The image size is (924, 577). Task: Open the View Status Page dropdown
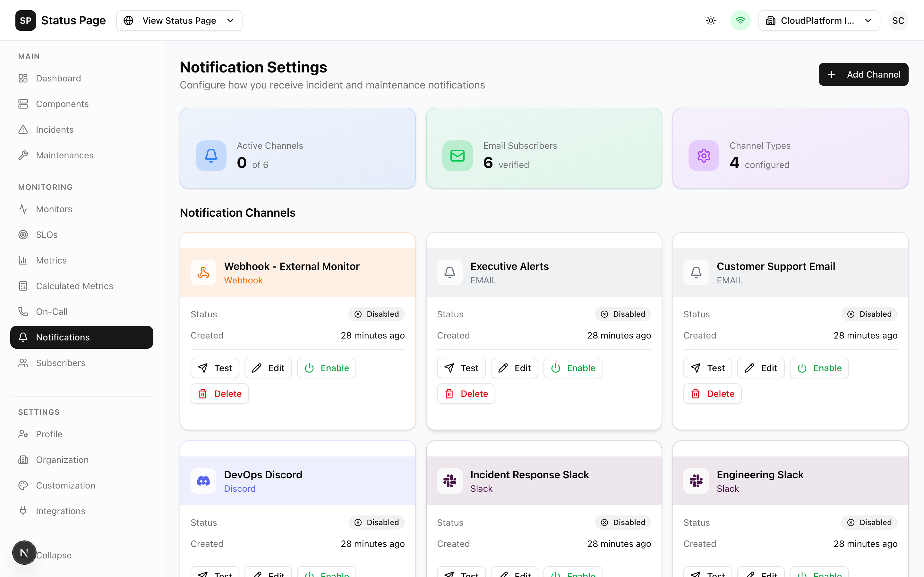pos(179,20)
